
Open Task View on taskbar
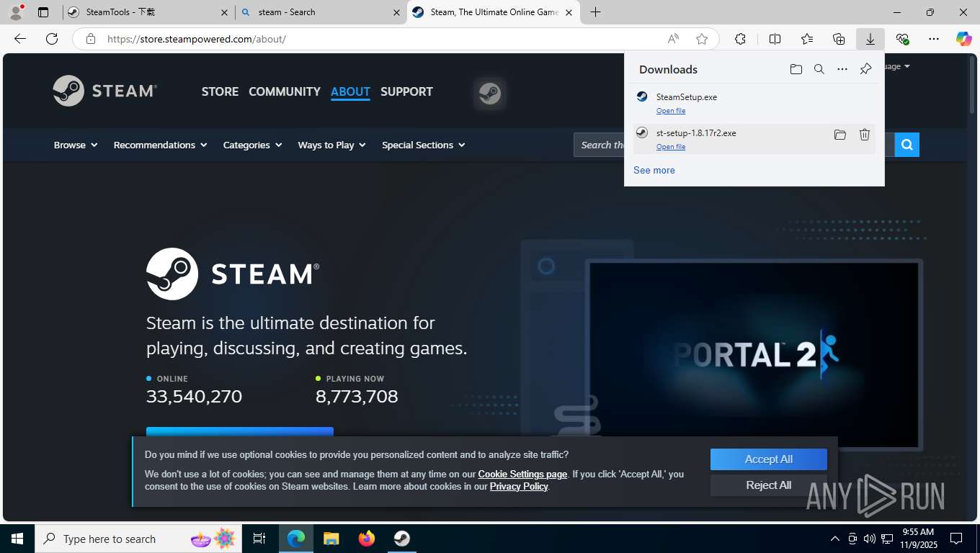[x=259, y=539]
